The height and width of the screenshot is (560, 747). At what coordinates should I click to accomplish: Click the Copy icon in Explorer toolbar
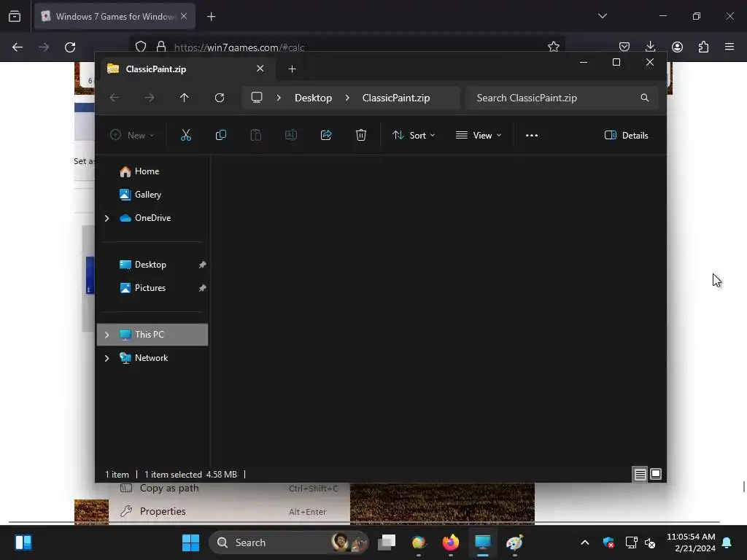pos(220,135)
